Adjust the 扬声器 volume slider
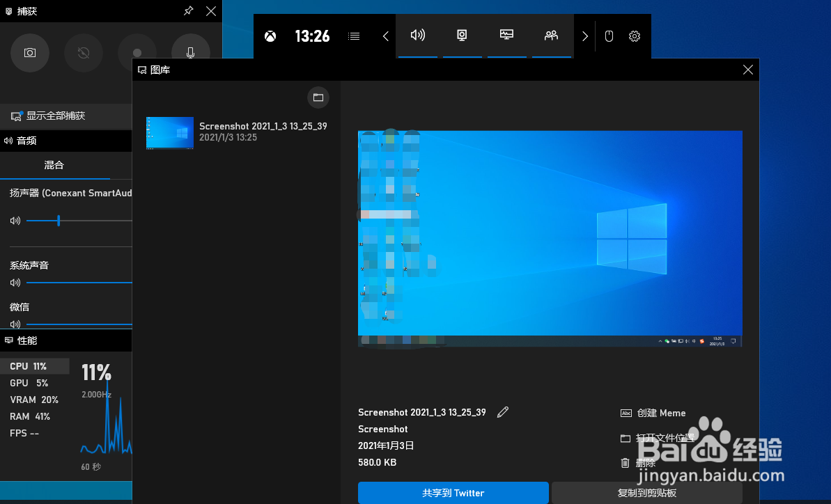The width and height of the screenshot is (831, 504). pos(58,220)
